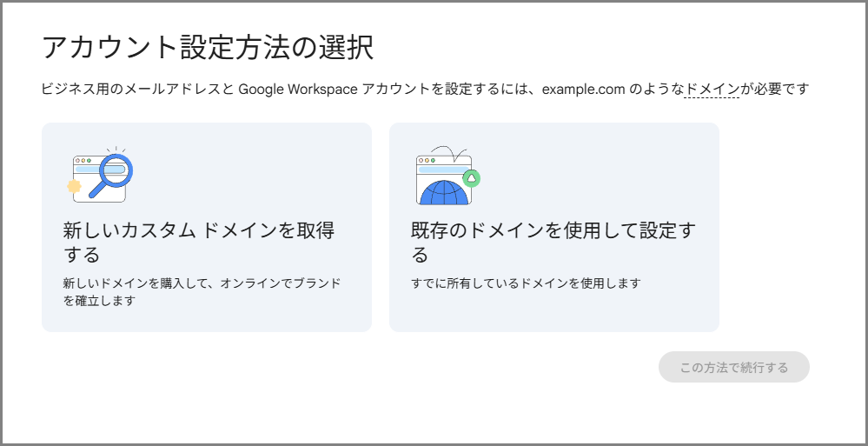This screenshot has height=446, width=868.
Task: Click the blue globe illustration
Action: coord(444,192)
